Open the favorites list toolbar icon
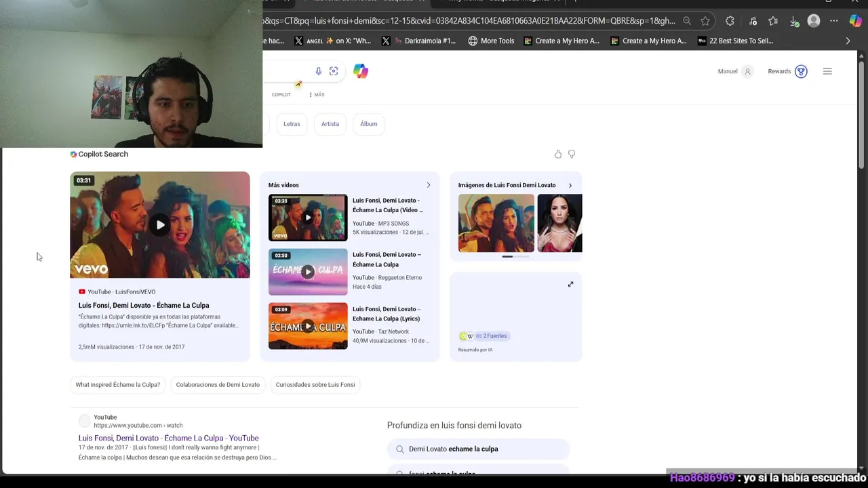 [x=773, y=21]
